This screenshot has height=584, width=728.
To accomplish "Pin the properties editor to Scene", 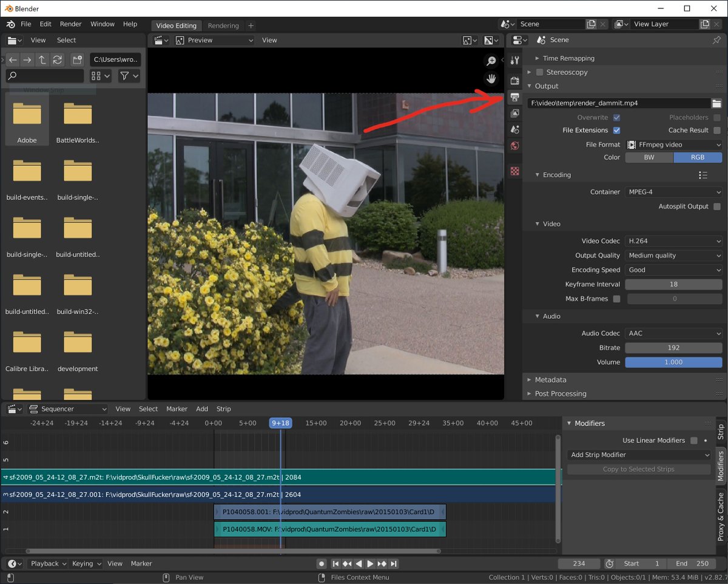I will coord(716,40).
